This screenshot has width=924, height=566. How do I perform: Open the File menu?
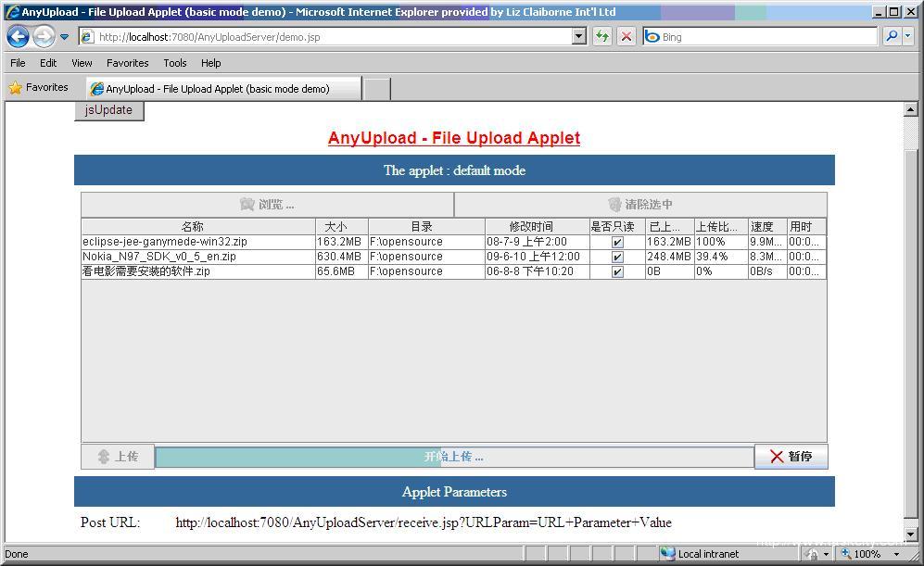click(x=18, y=63)
